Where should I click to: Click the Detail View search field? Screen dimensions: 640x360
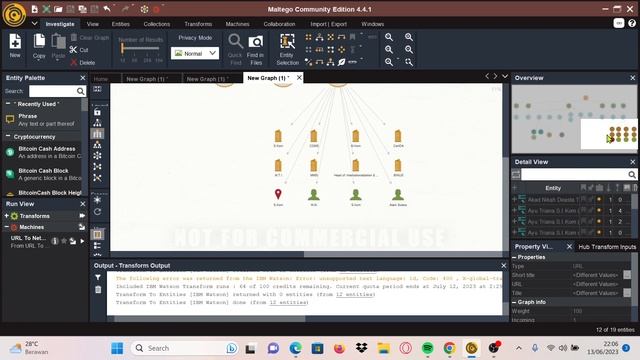(579, 175)
